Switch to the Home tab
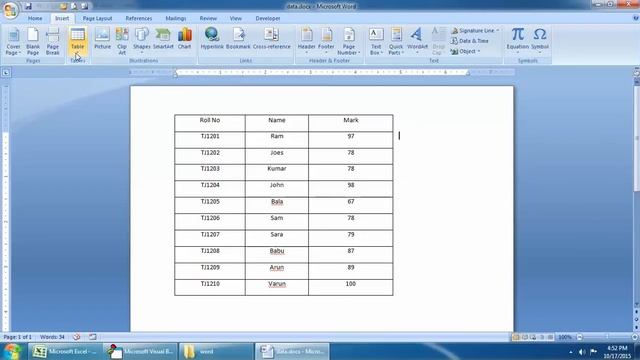The height and width of the screenshot is (360, 640). click(35, 18)
